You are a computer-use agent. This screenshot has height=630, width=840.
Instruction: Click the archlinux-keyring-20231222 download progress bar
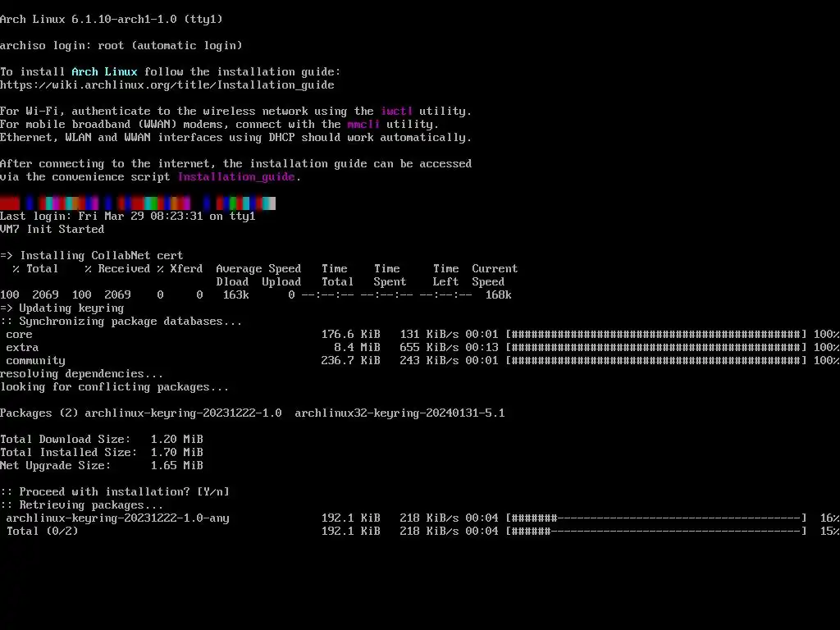point(656,518)
